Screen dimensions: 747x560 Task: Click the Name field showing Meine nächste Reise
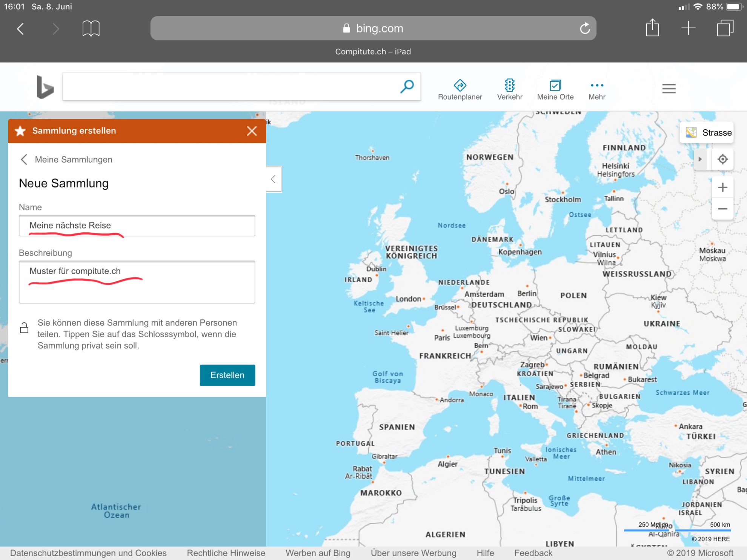coord(137,226)
